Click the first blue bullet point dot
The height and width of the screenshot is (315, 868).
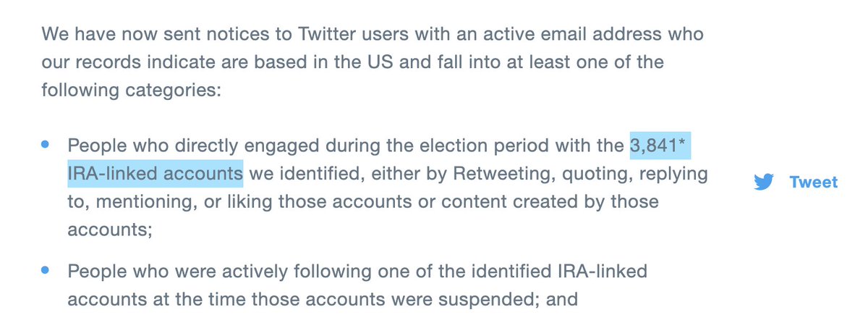pos(45,145)
